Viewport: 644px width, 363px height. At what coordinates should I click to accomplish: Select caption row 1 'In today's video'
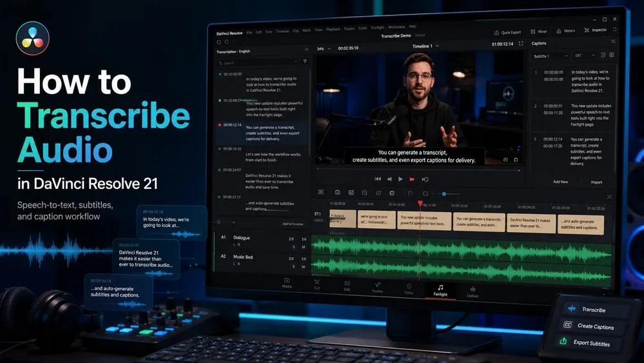tap(573, 81)
